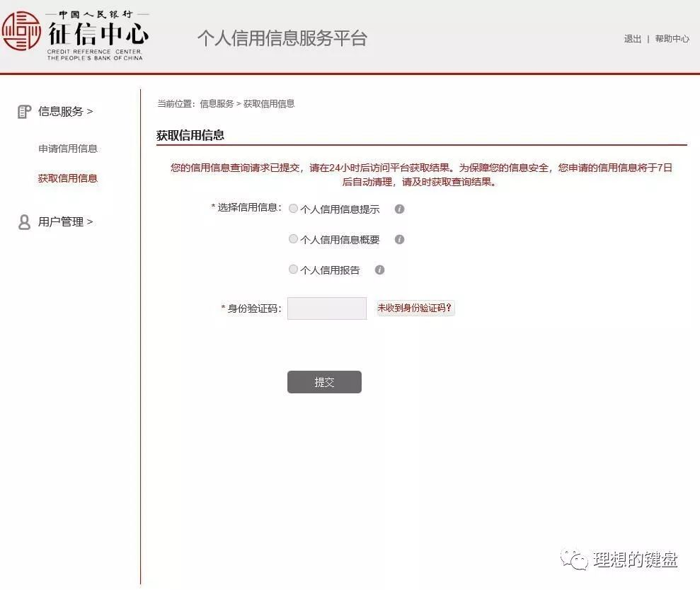Click 获取信用信息 in the breadcrumb

pyautogui.click(x=269, y=104)
